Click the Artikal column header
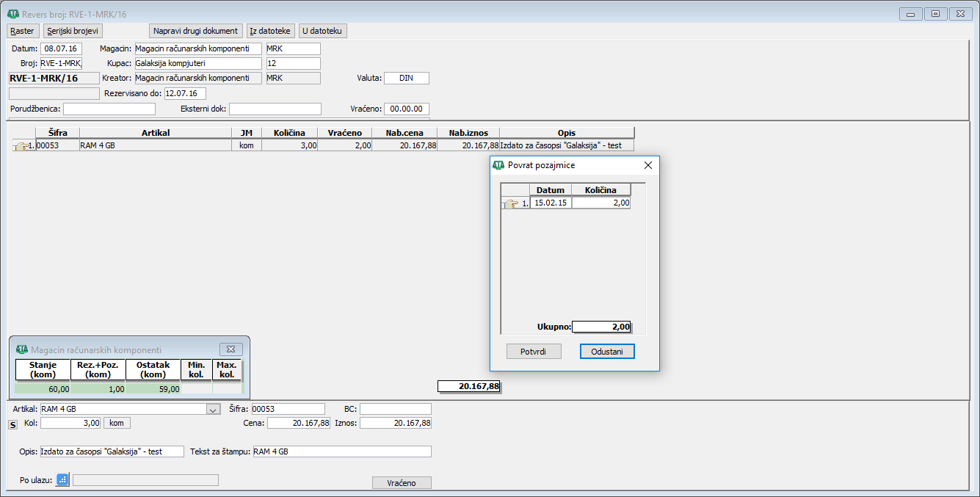 (155, 133)
